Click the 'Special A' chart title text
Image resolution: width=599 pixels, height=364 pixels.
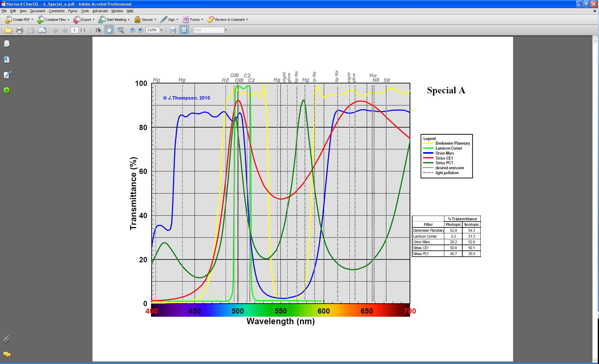(446, 90)
